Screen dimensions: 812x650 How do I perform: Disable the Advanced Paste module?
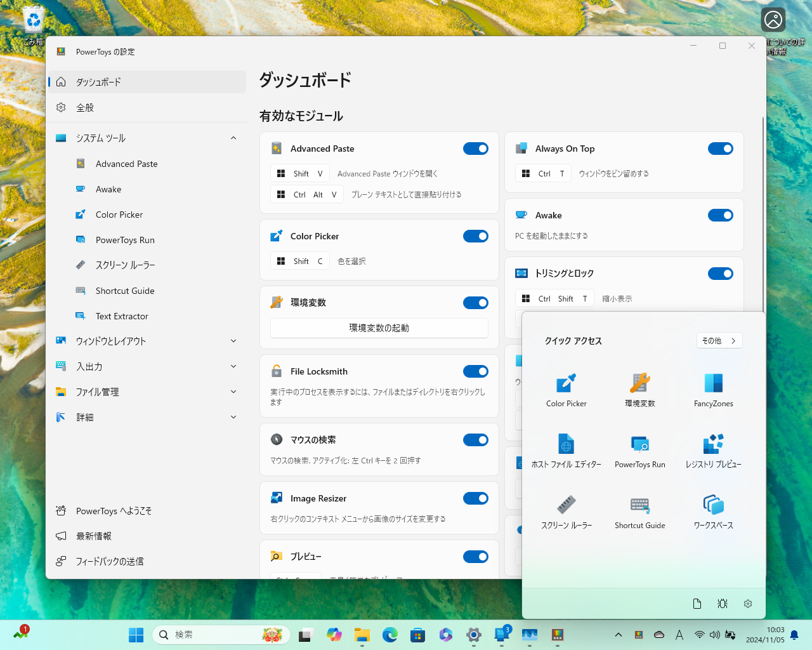[476, 149]
